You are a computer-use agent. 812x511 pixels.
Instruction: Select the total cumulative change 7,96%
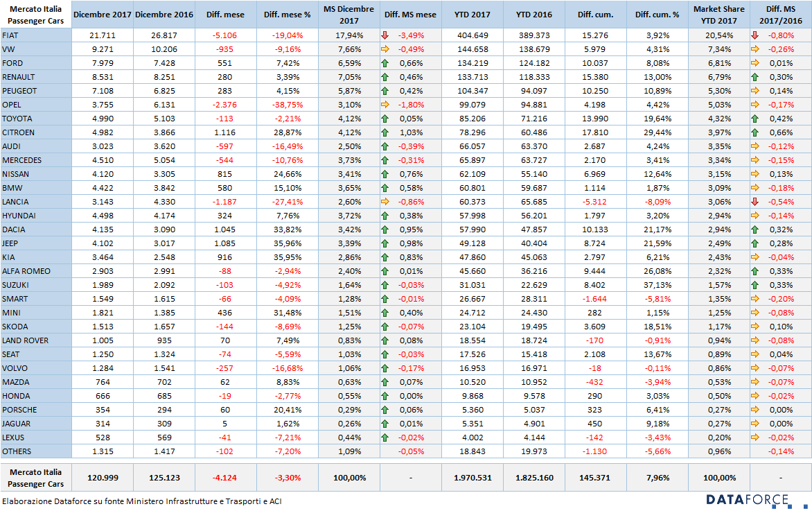click(x=657, y=478)
